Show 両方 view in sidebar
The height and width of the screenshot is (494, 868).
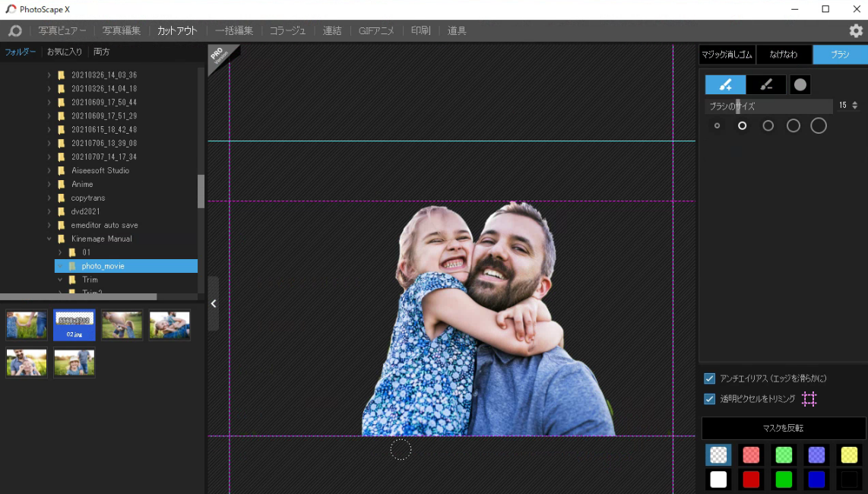coord(102,52)
